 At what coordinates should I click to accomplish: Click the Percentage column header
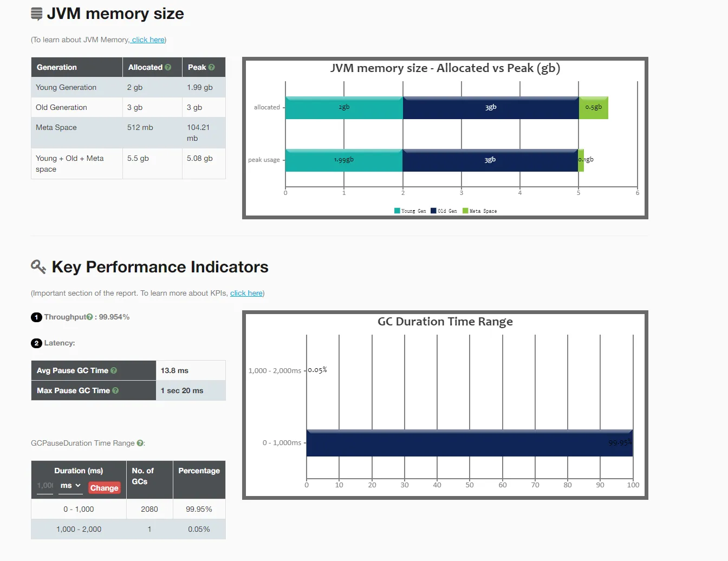[x=199, y=480]
